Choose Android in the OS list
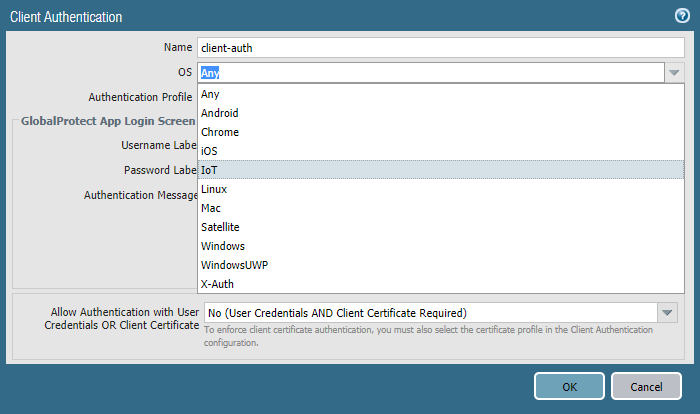 [220, 113]
